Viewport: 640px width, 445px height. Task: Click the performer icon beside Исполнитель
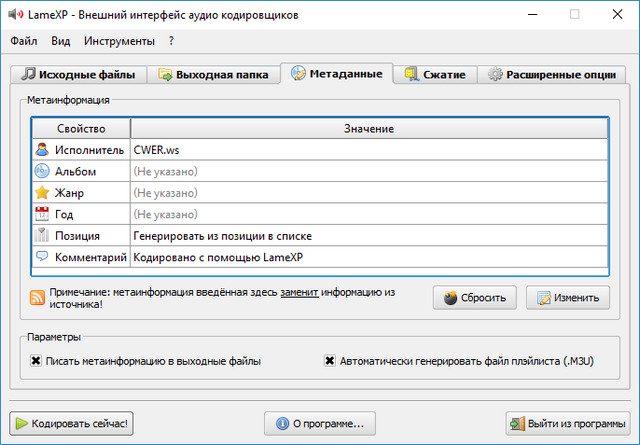tap(42, 150)
